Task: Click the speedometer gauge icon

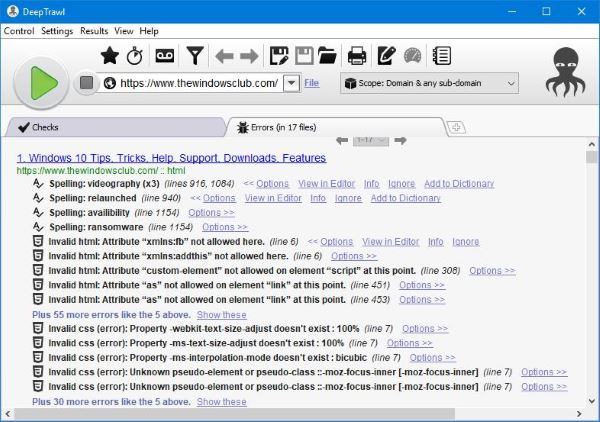Action: (412, 56)
